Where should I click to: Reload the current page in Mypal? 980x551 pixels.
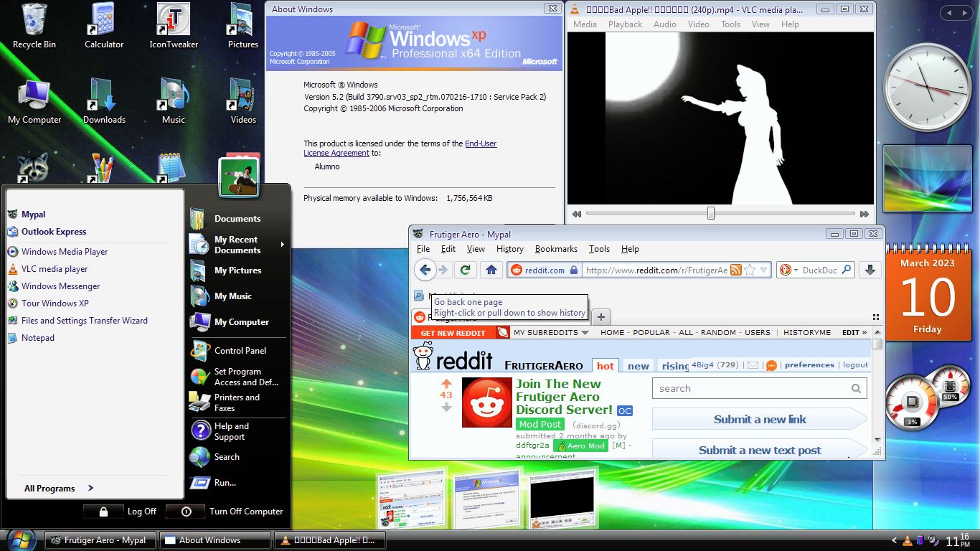pos(465,270)
